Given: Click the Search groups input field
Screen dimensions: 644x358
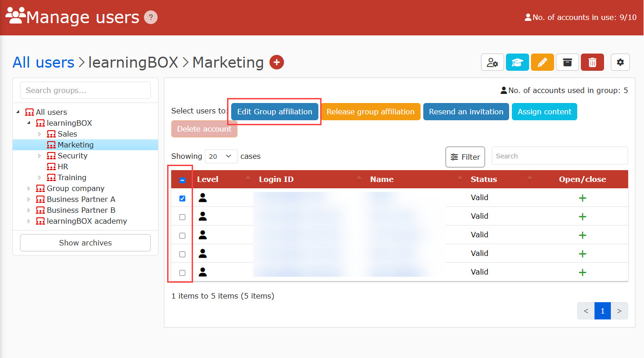Looking at the screenshot, I should coord(85,90).
